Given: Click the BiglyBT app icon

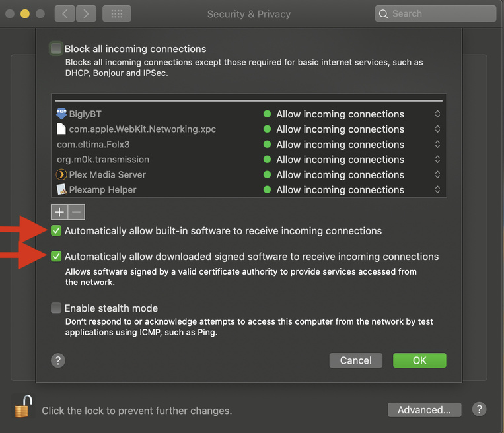Looking at the screenshot, I should coord(61,114).
